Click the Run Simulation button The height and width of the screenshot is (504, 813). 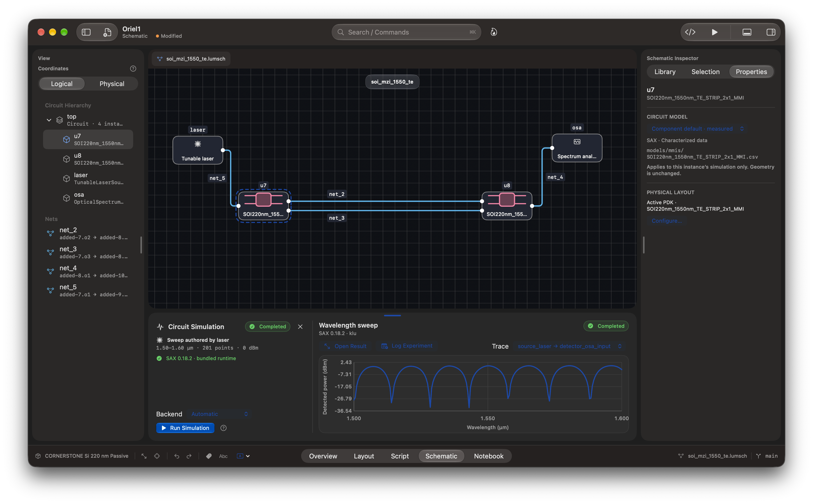(x=185, y=428)
